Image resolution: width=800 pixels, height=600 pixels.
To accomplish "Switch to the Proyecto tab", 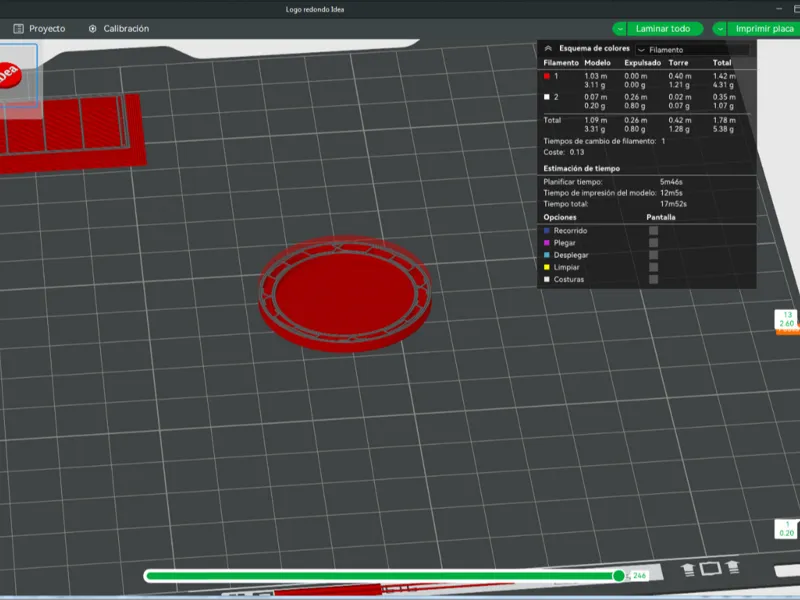I will click(39, 29).
